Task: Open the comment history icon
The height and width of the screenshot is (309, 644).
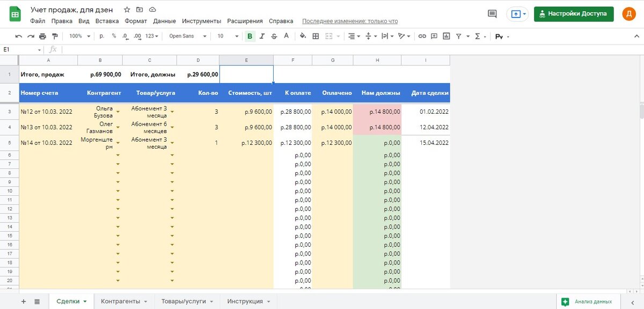Action: click(x=492, y=14)
